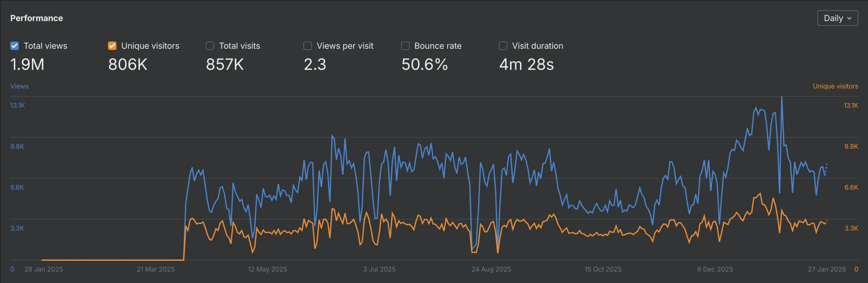Uncheck the Total views checkbox
Screen dimensions: 868x283
pos(15,46)
